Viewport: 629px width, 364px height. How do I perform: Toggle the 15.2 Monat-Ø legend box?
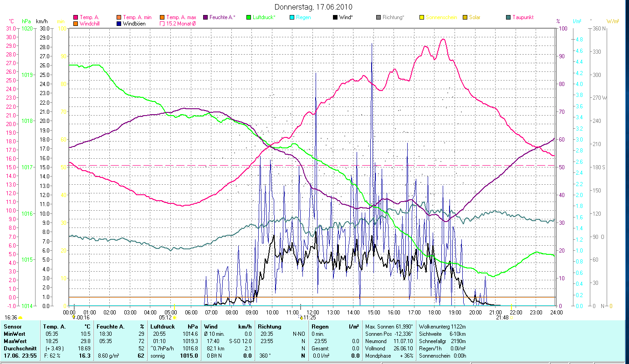162,24
